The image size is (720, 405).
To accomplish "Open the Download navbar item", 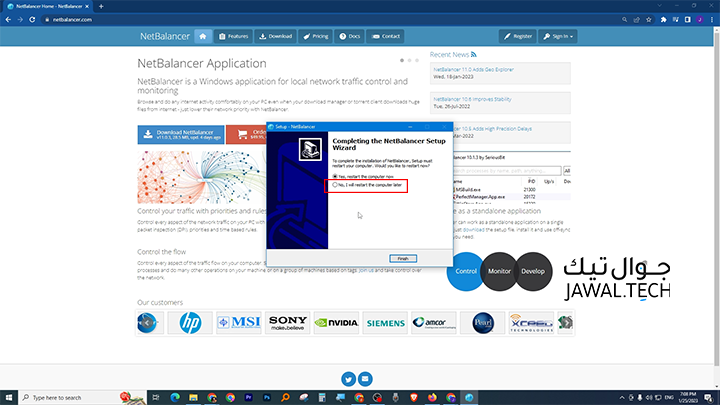I will point(276,36).
